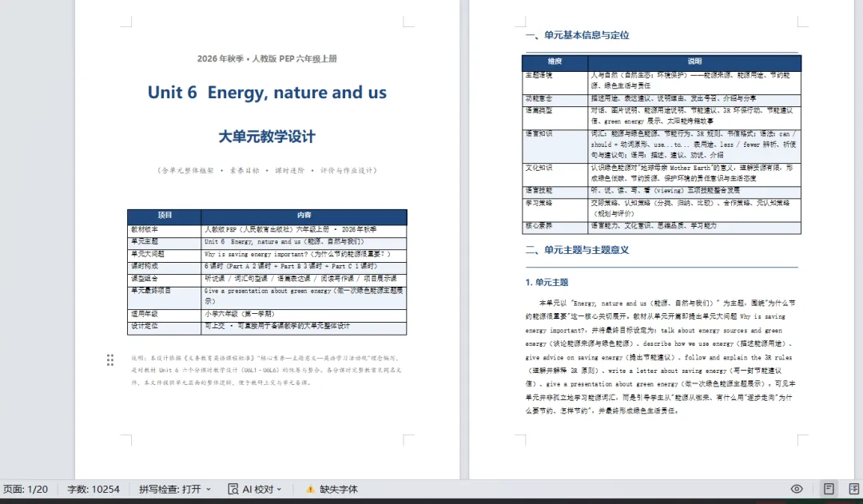Viewport: 863px width, 504px height.
Task: Click the 教材版本 table cell
Action: point(165,230)
